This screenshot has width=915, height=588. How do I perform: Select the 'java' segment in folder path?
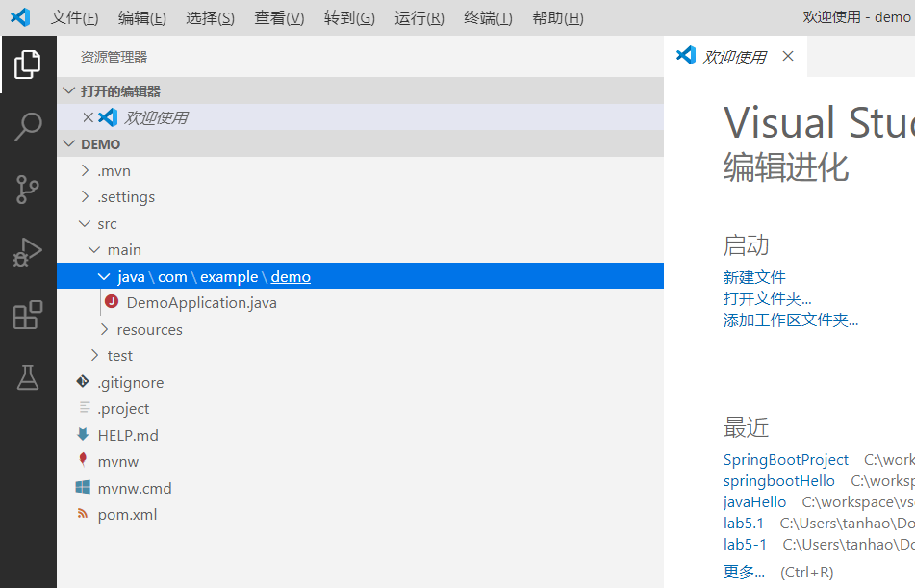click(131, 277)
